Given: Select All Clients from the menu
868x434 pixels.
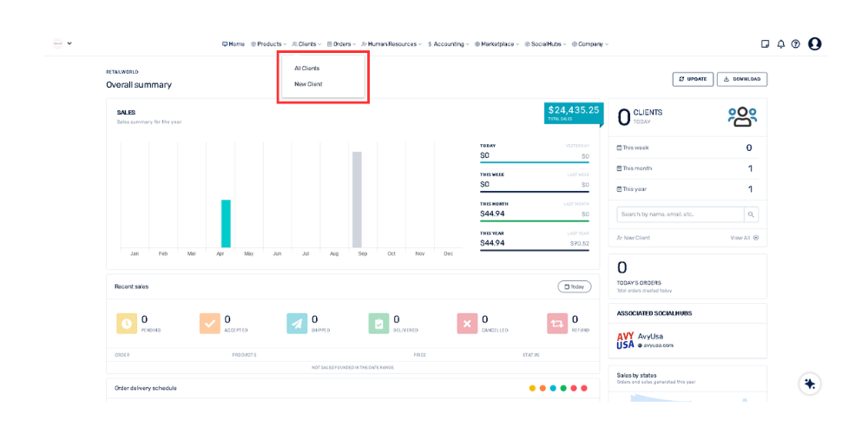Looking at the screenshot, I should tap(306, 68).
